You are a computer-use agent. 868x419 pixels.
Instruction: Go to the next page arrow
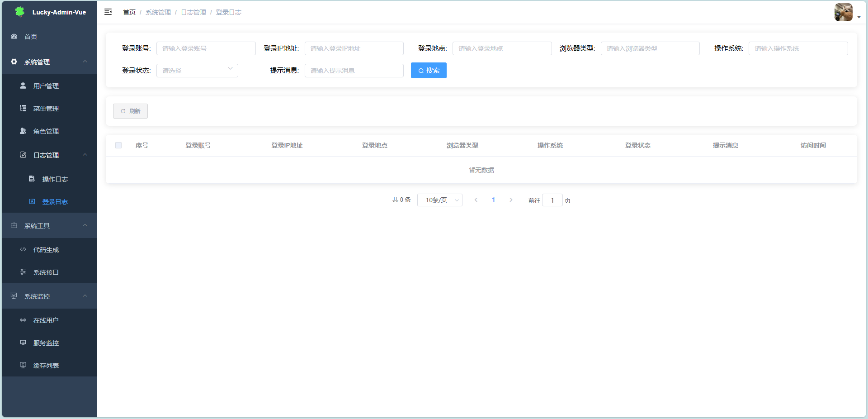point(511,200)
